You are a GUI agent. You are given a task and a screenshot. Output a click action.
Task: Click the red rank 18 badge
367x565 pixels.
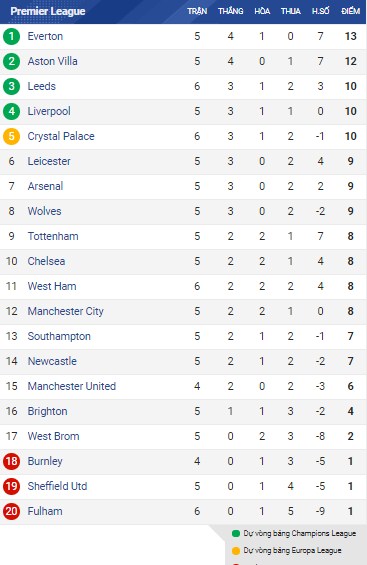(x=12, y=461)
